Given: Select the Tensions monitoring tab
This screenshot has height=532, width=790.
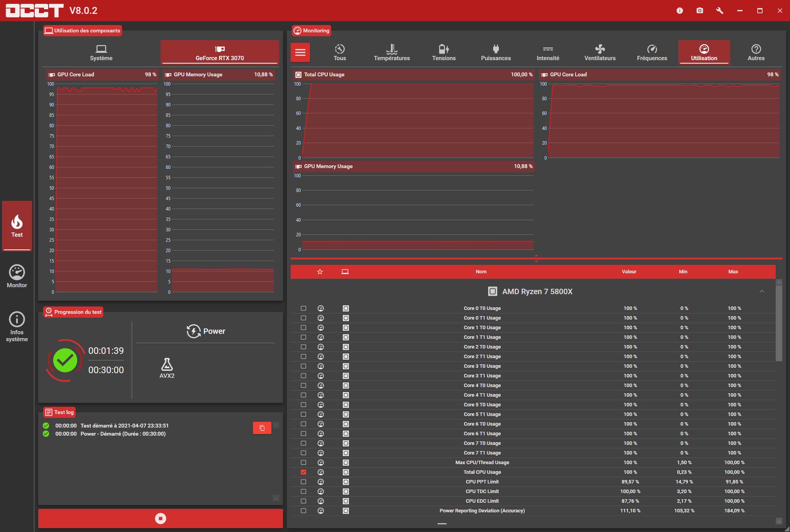Looking at the screenshot, I should click(444, 52).
